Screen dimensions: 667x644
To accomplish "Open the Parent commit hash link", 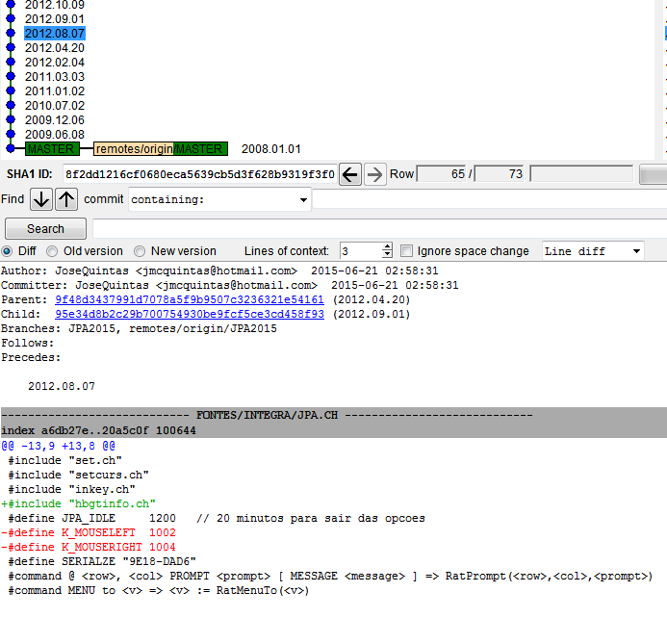I will tap(189, 300).
